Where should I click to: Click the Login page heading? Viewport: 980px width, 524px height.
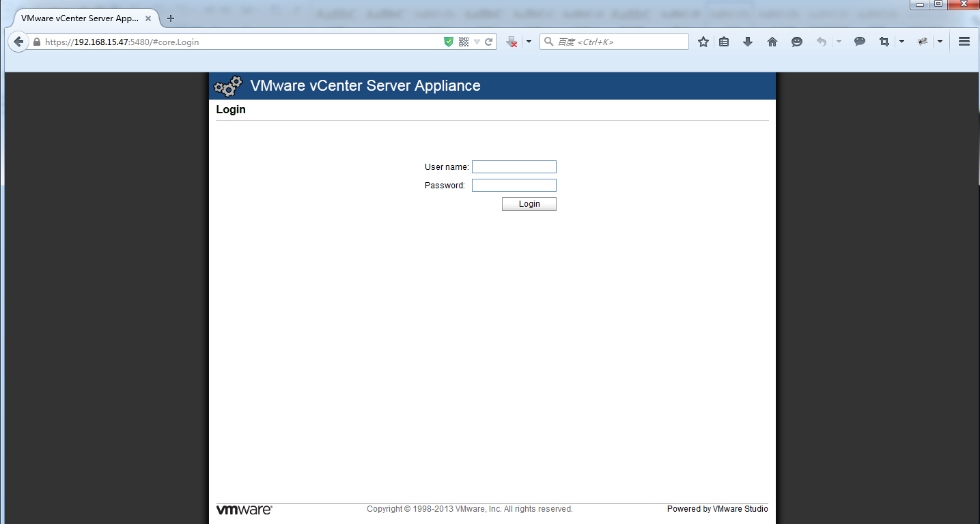tap(231, 109)
